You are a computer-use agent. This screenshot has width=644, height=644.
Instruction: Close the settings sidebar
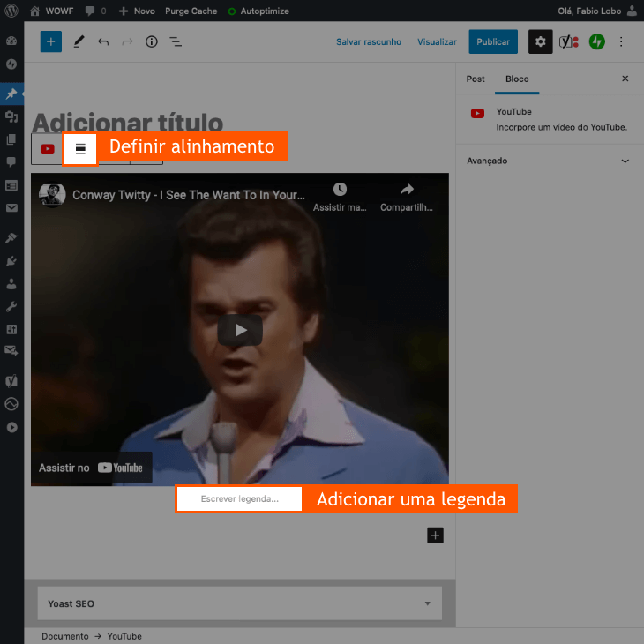pyautogui.click(x=625, y=79)
